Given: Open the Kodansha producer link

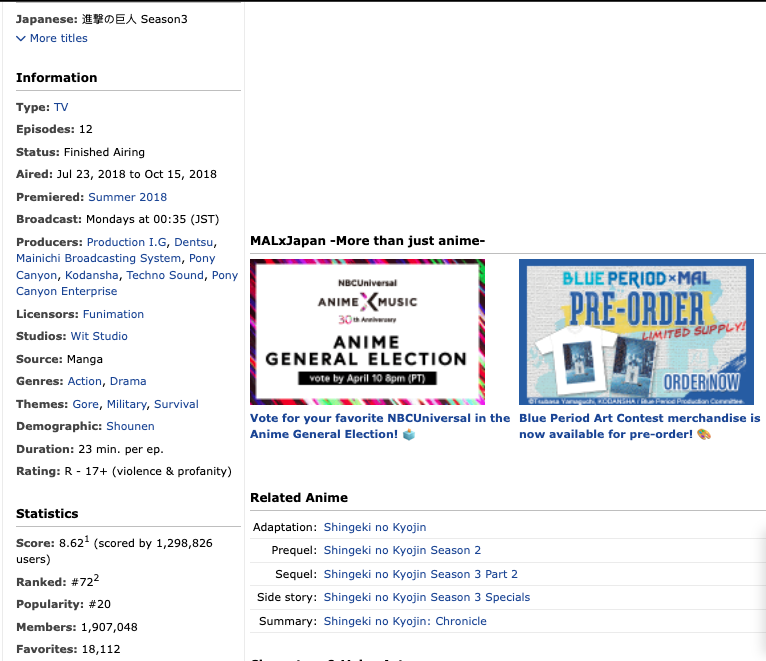Looking at the screenshot, I should click(x=92, y=275).
